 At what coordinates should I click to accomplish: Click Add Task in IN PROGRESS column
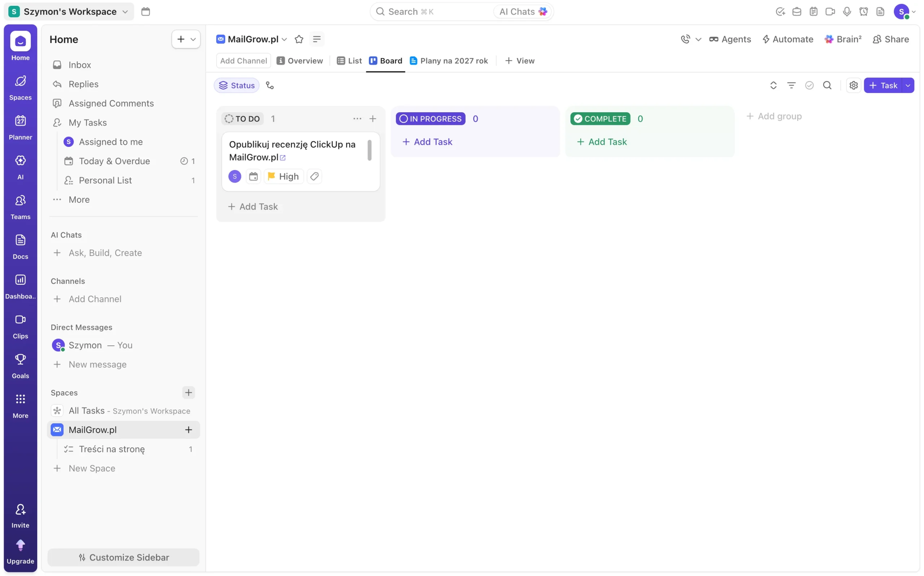click(x=427, y=142)
